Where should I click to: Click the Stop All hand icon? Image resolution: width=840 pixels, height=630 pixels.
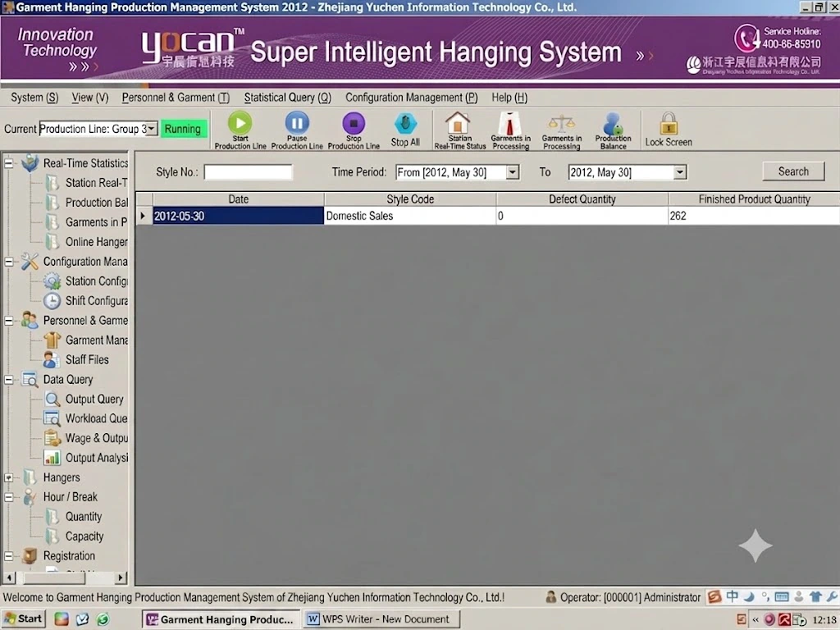pyautogui.click(x=405, y=124)
